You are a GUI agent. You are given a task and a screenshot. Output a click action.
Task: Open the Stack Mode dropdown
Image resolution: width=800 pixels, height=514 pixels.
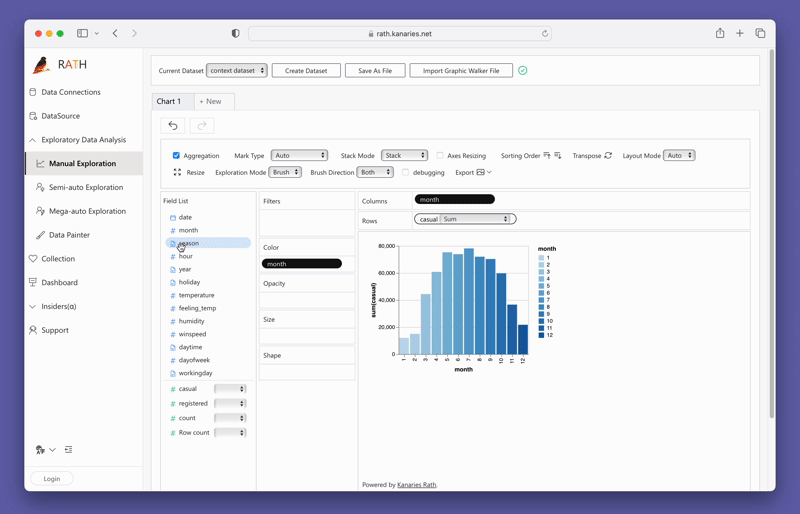pos(404,156)
